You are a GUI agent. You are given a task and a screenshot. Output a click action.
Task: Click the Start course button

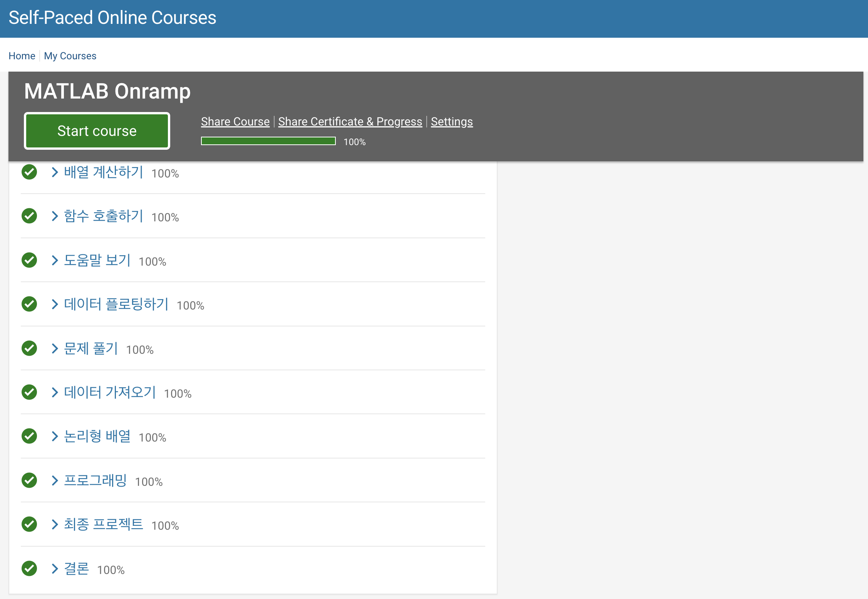97,131
